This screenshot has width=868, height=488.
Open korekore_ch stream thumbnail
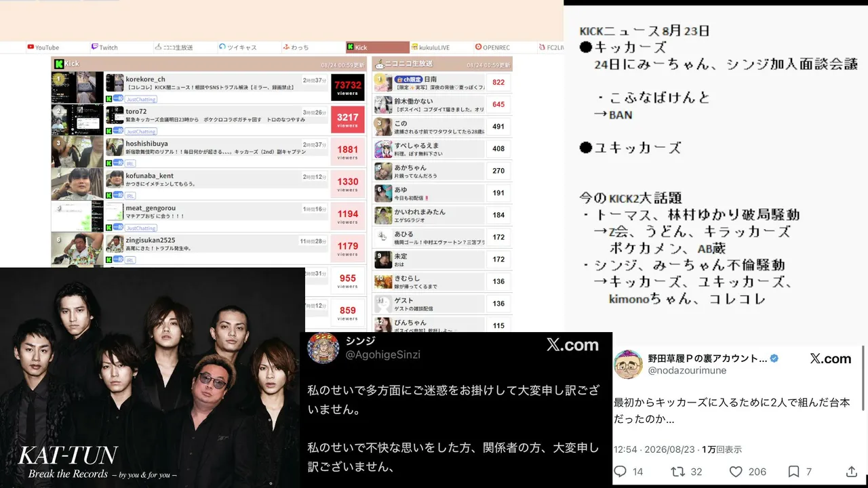[77, 87]
